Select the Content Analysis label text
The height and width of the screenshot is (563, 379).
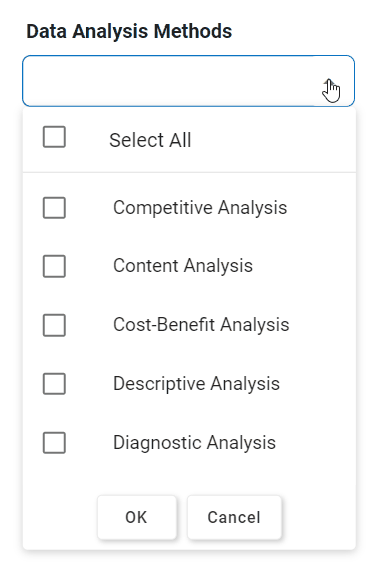(x=183, y=266)
